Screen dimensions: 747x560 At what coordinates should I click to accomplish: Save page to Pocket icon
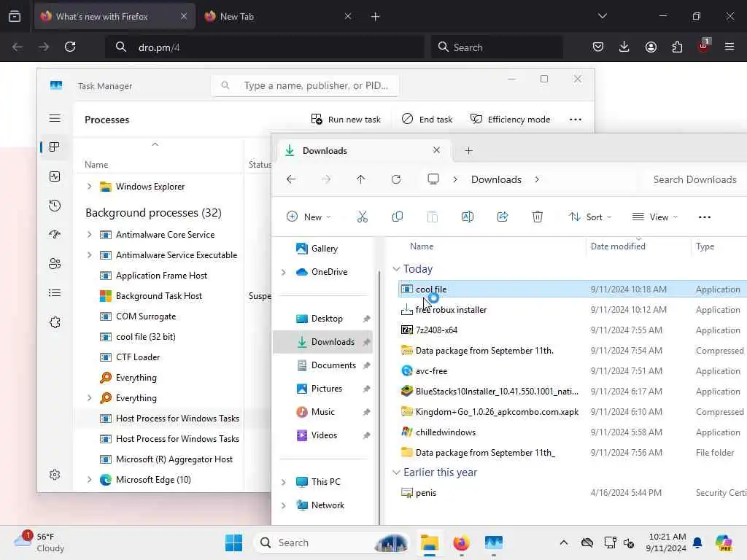(x=598, y=47)
